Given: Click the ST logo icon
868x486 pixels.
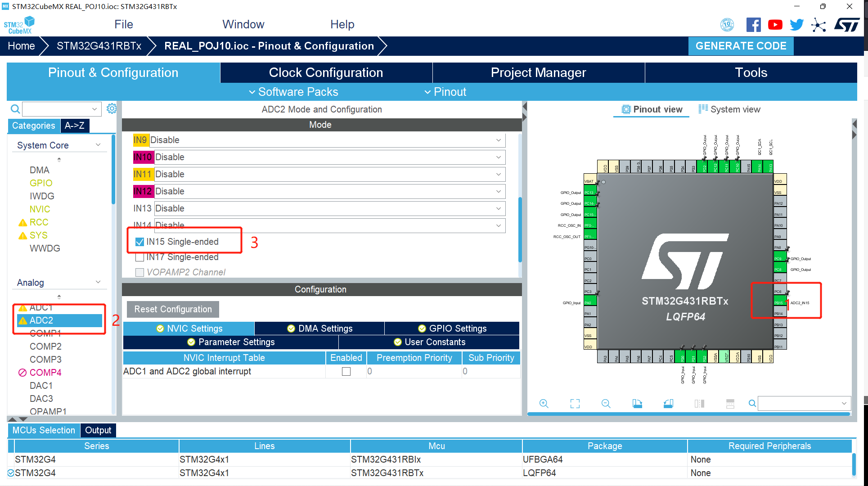Looking at the screenshot, I should coord(846,25).
